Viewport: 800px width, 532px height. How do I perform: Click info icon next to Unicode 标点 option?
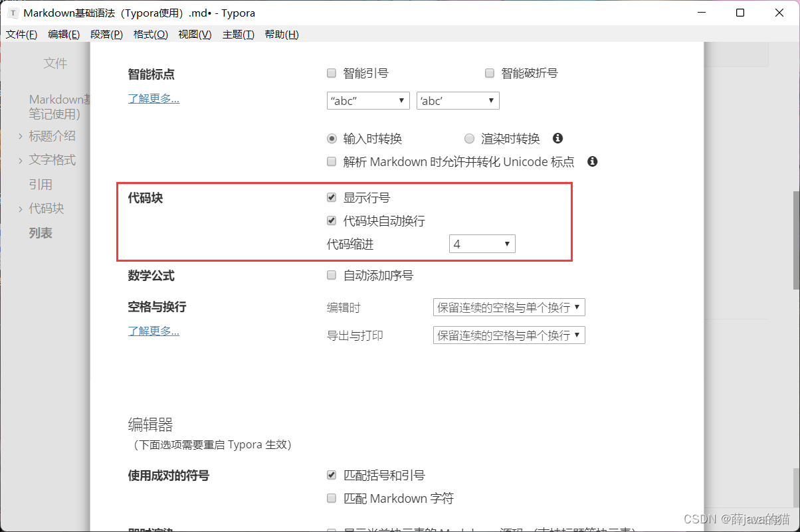[x=593, y=161]
